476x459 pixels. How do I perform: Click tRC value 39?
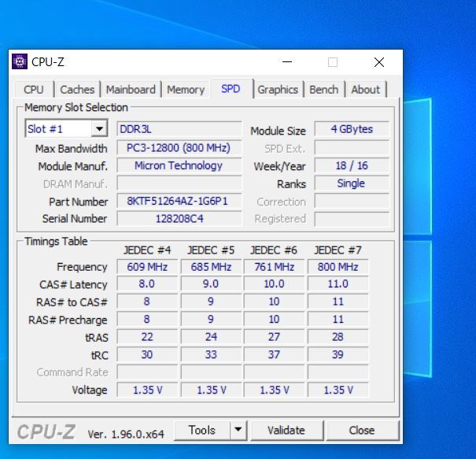pyautogui.click(x=338, y=354)
